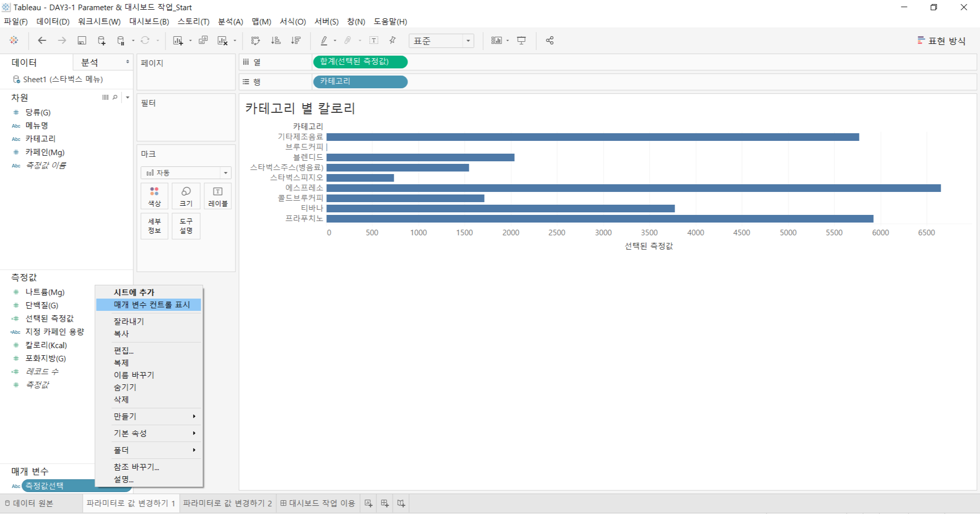Click the dimensions search magnifier icon

(115, 97)
